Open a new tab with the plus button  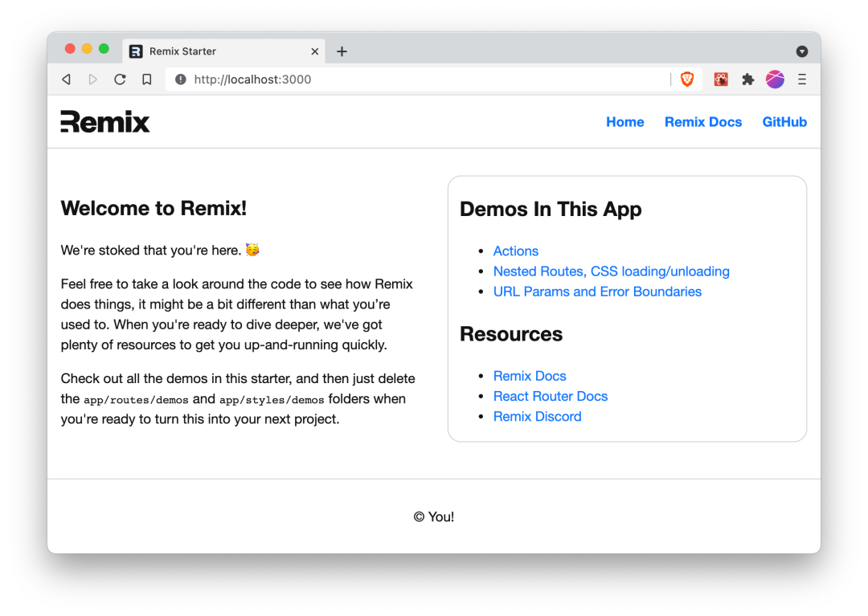tap(342, 51)
